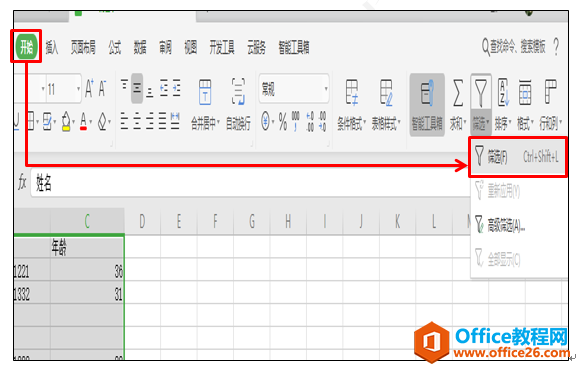
Task: Choose 筛选(F) in the filter menu
Action: (518, 157)
